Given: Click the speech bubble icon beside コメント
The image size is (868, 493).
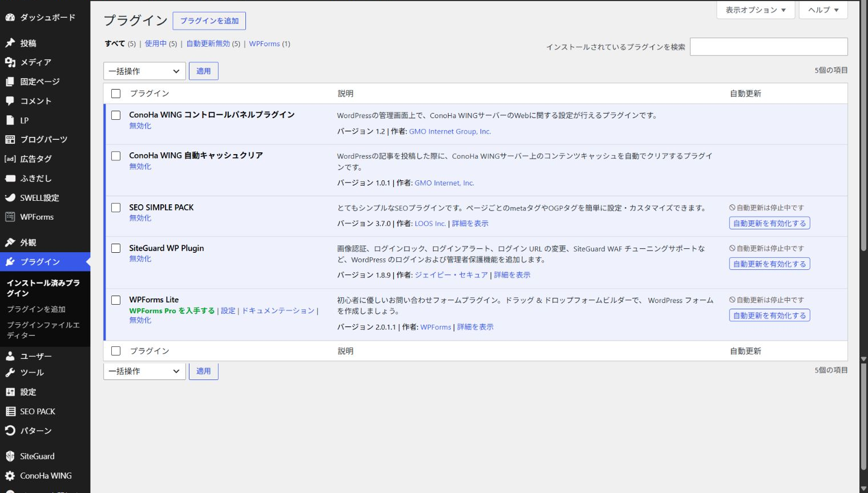Looking at the screenshot, I should 10,101.
